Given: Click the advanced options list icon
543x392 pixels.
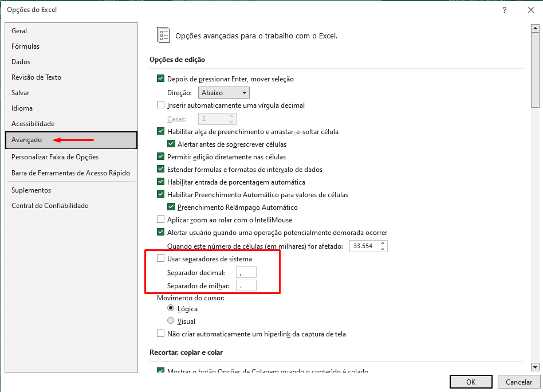Looking at the screenshot, I should click(163, 35).
